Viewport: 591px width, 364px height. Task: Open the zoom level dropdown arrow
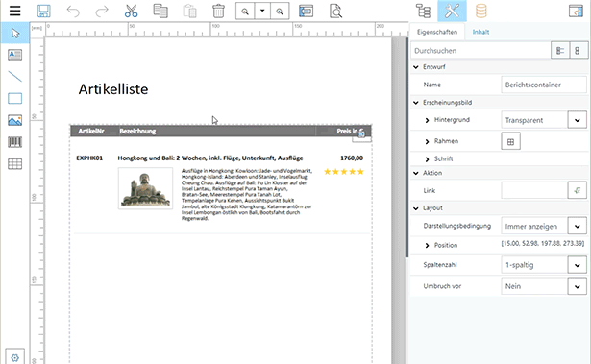pos(262,12)
